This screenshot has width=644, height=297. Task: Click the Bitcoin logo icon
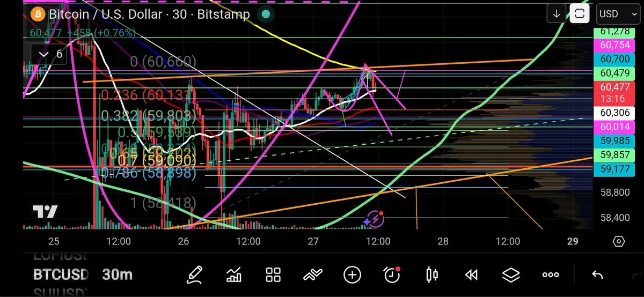coord(37,14)
